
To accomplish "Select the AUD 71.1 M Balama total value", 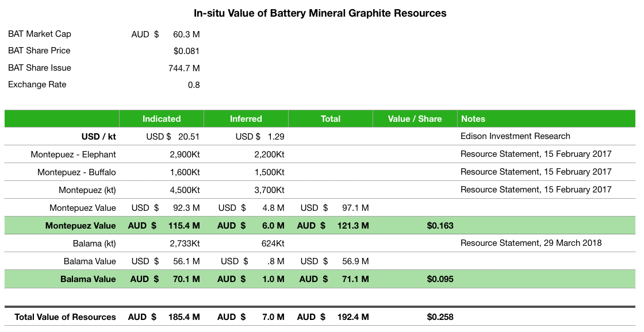I will click(334, 280).
